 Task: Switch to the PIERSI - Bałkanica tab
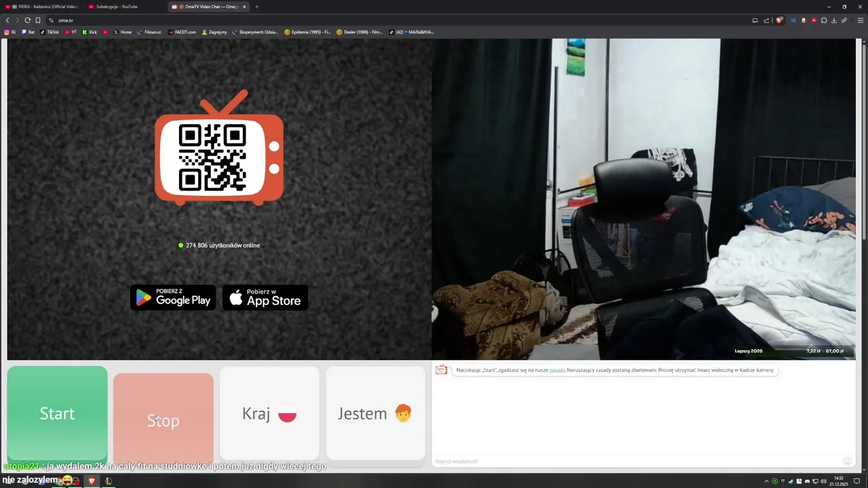(42, 7)
